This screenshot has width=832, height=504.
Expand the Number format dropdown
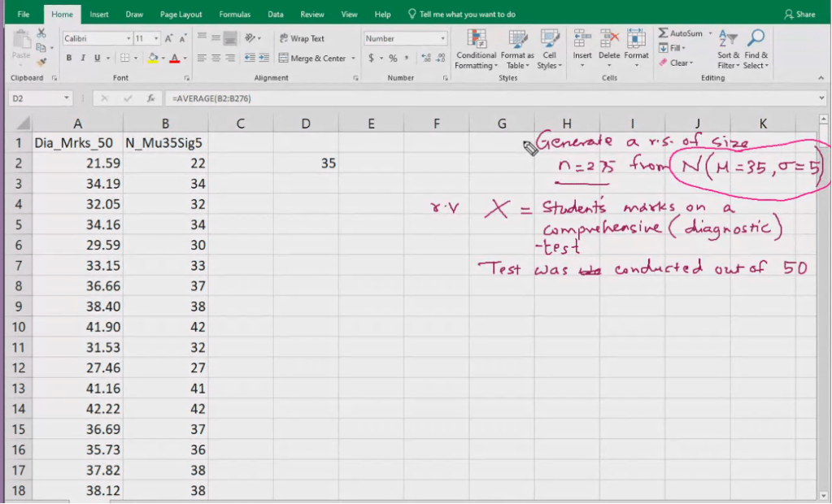tap(442, 38)
